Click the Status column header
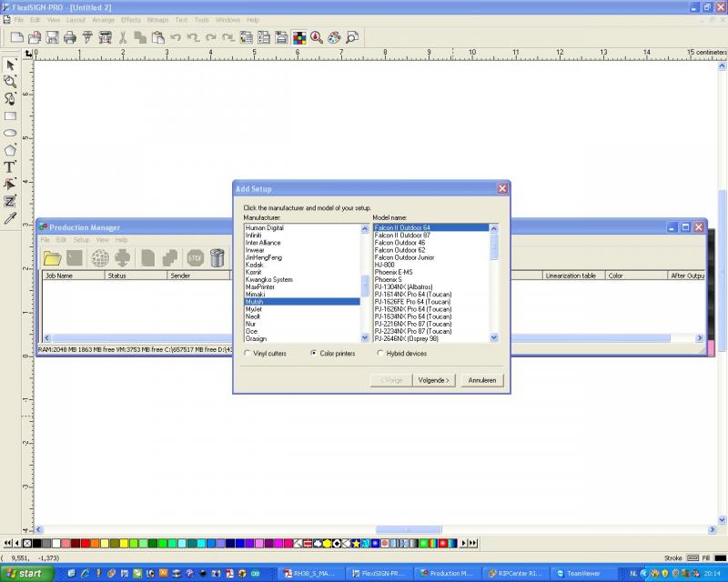Screen dimensions: 728x582 [136, 276]
